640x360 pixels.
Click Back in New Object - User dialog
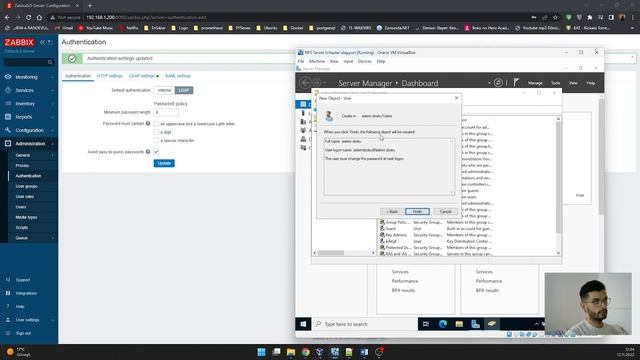(x=392, y=211)
